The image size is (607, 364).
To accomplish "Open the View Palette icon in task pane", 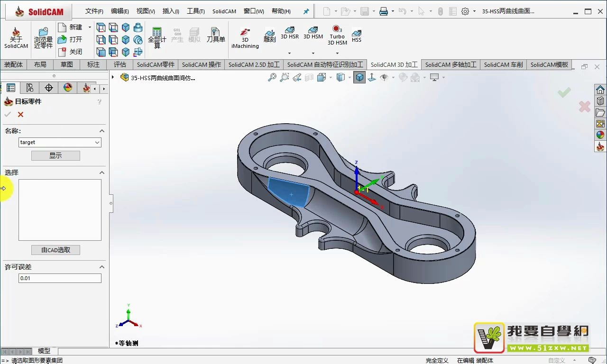I will tap(600, 124).
